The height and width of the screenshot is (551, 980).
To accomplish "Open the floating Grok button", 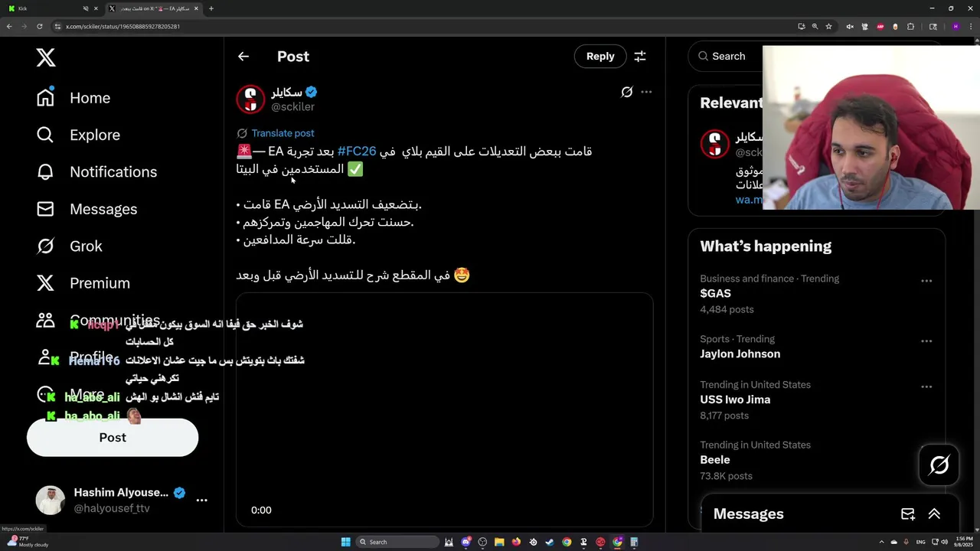I will (x=939, y=465).
